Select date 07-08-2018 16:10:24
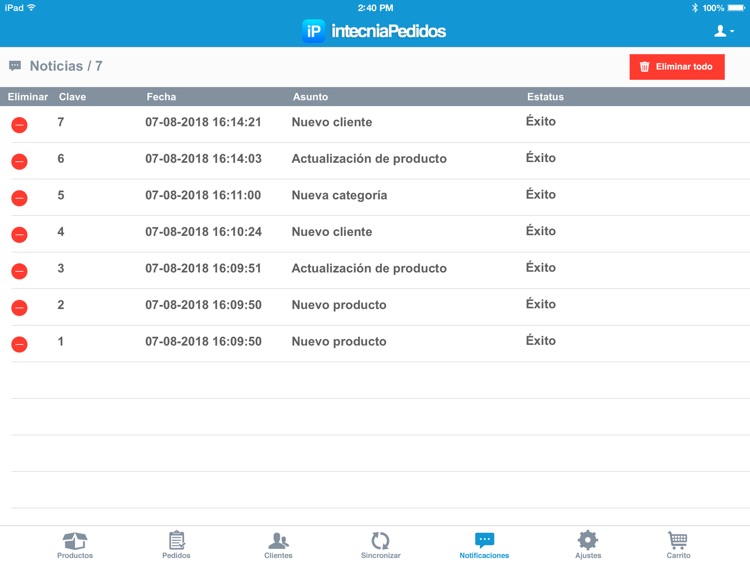Screen dimensions: 750x562 (203, 232)
